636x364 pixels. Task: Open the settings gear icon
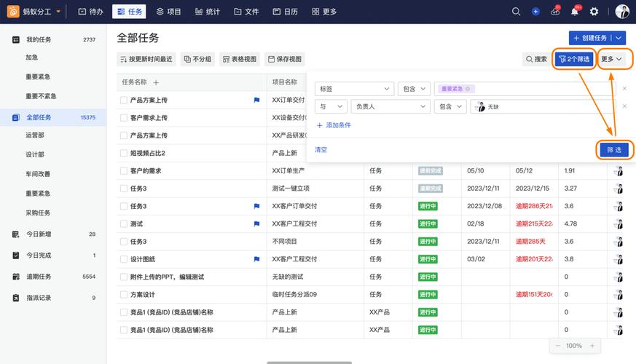pos(594,12)
